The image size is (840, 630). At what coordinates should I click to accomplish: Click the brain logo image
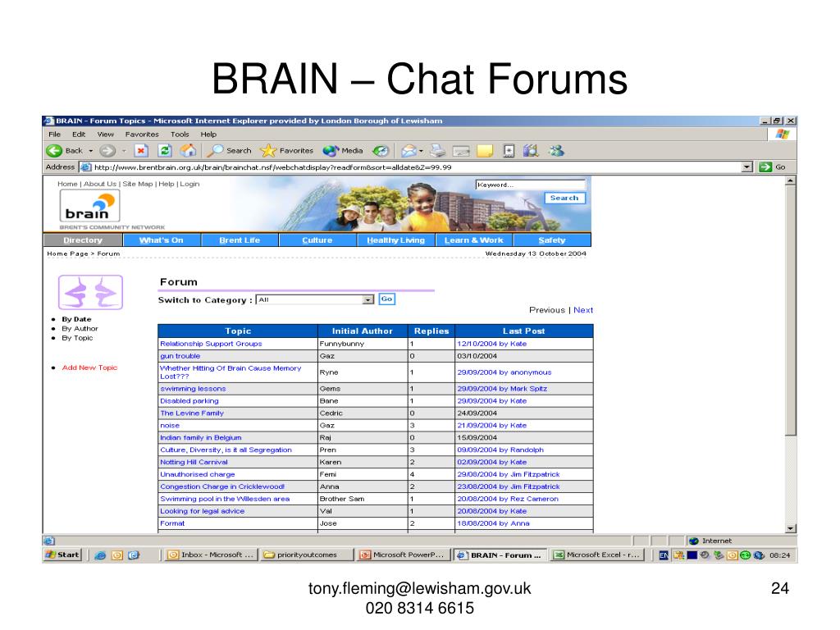click(x=89, y=207)
